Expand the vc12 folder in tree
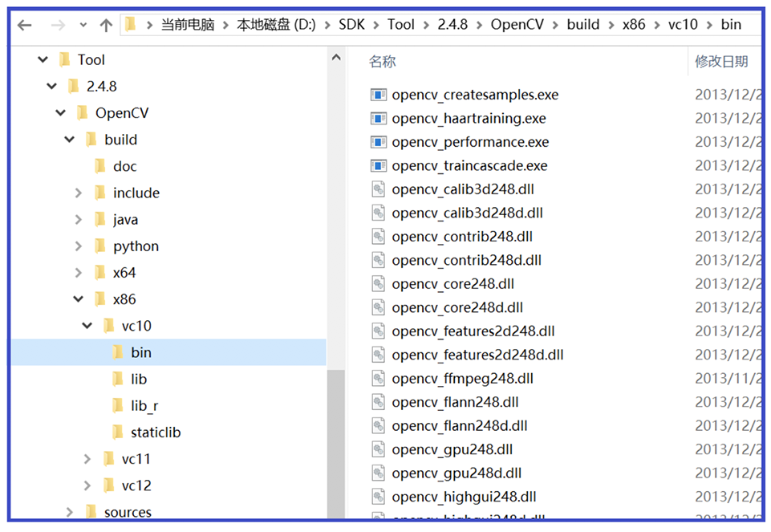 [87, 485]
